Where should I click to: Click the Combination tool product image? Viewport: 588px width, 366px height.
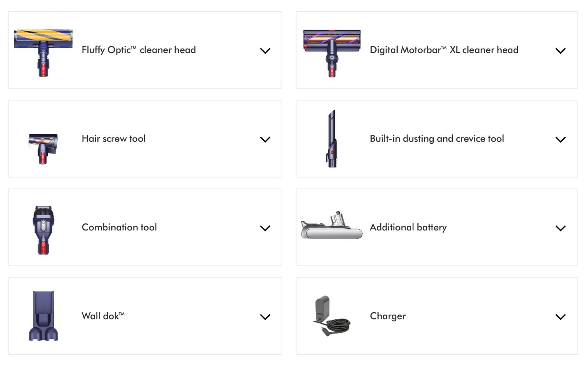click(43, 230)
